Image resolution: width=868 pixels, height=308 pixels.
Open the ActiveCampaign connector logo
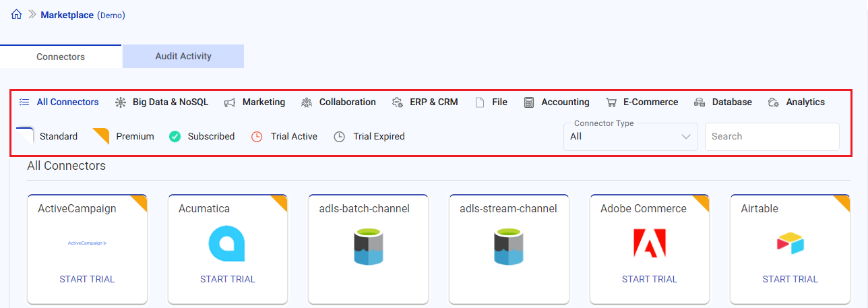click(88, 243)
